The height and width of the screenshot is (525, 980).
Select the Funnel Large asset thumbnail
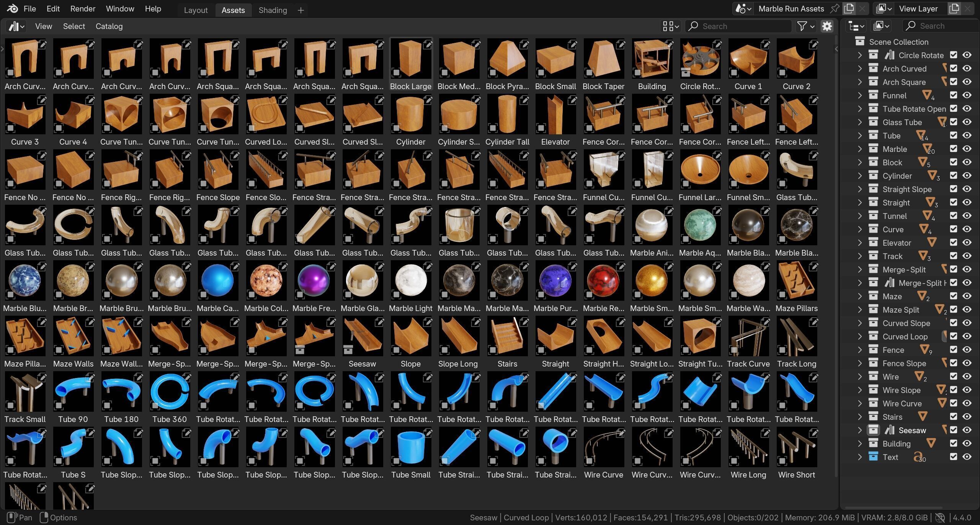[x=700, y=170]
